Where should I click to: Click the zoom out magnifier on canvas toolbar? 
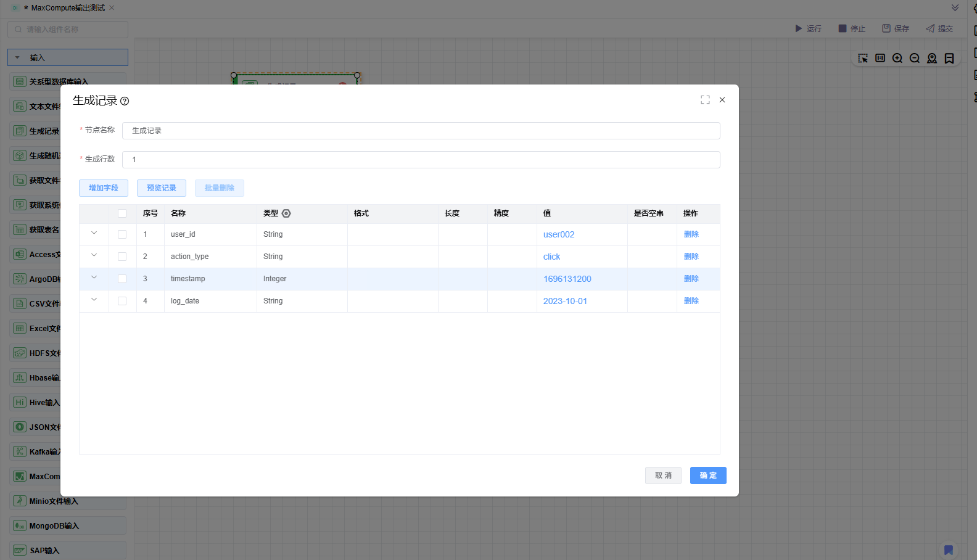pos(915,58)
